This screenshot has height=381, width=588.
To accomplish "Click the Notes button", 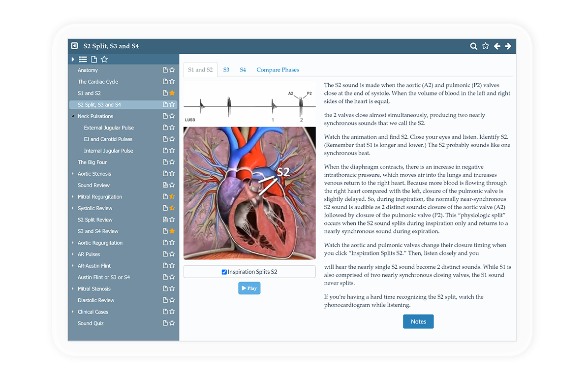I will (418, 321).
